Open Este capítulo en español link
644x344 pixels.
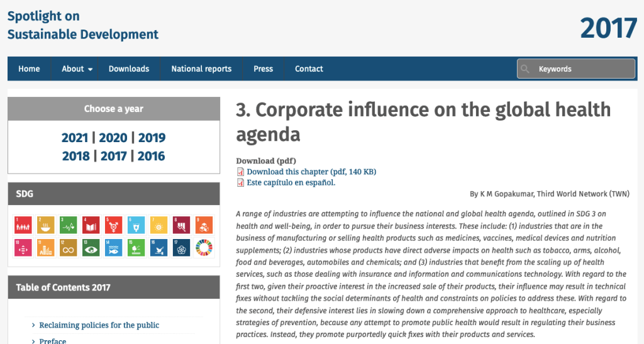(x=291, y=182)
